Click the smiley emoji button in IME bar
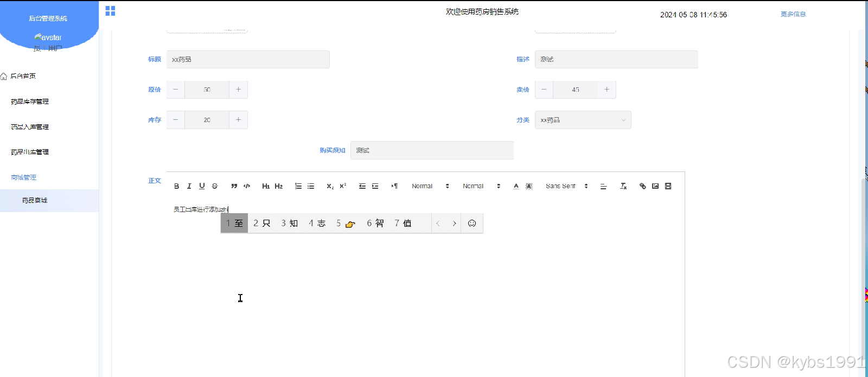The width and height of the screenshot is (868, 377). 472,223
